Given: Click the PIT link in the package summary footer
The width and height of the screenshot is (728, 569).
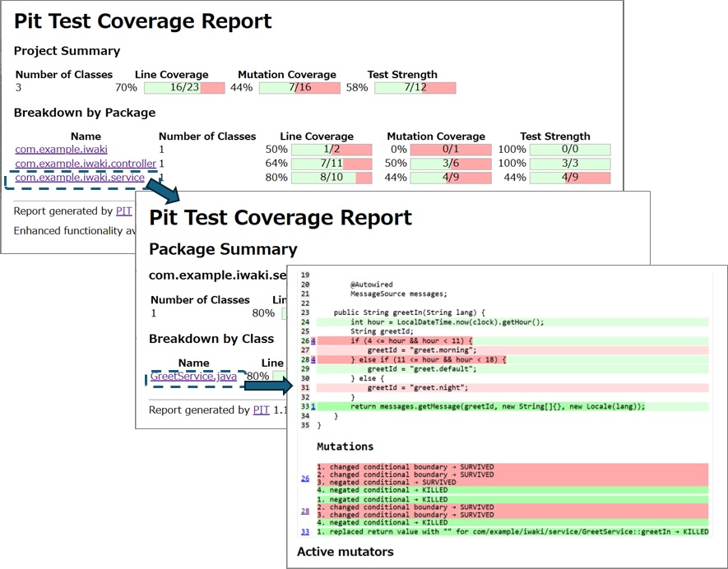Looking at the screenshot, I should 261,409.
